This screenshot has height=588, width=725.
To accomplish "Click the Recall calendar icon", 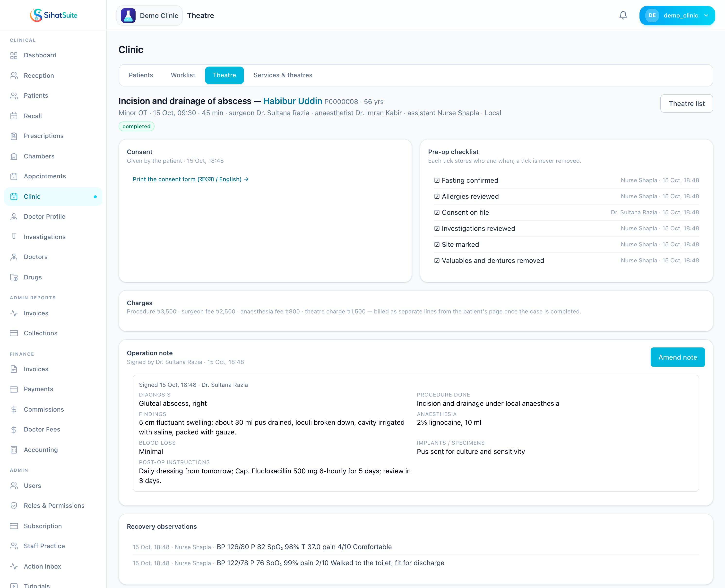I will click(14, 116).
